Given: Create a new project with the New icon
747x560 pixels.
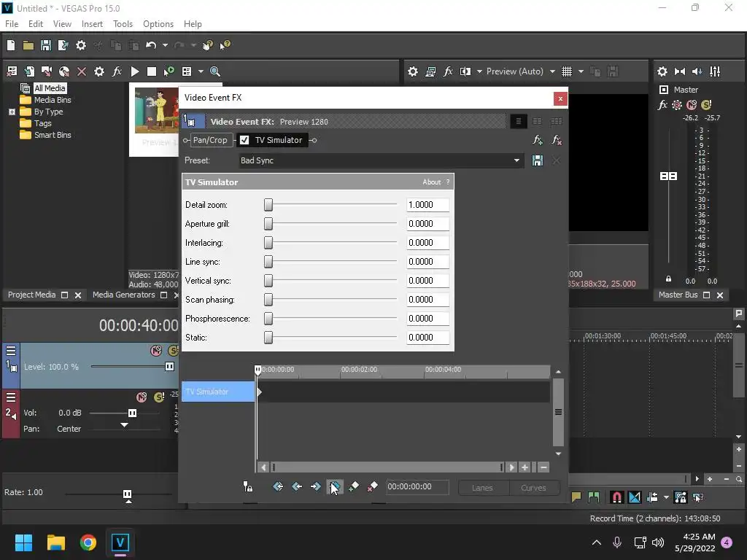Looking at the screenshot, I should point(10,45).
